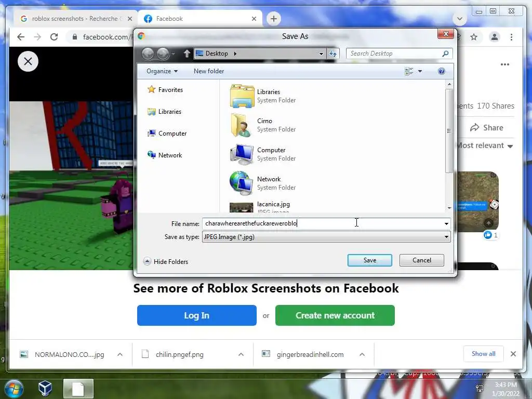The width and height of the screenshot is (532, 399).
Task: Select Network in the navigation pane
Action: (165, 155)
